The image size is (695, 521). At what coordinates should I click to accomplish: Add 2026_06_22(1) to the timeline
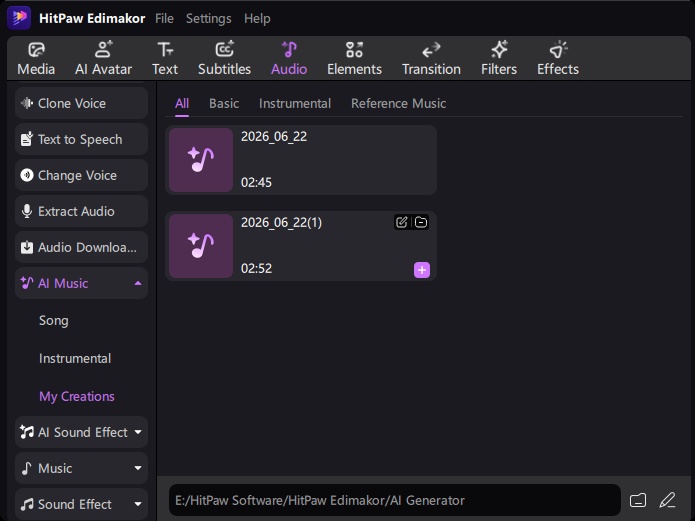[x=422, y=270]
